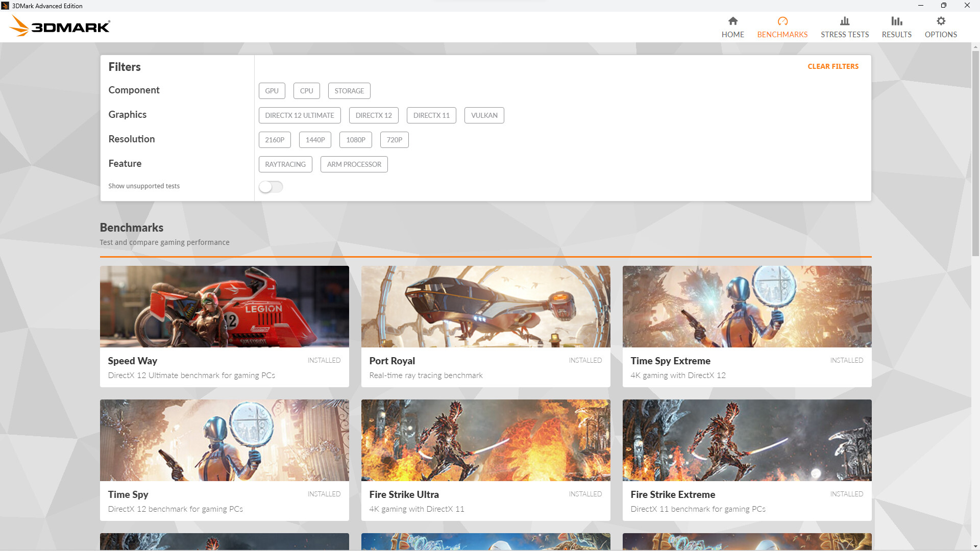Click the Home navigation icon
This screenshot has height=551, width=980.
point(732,21)
